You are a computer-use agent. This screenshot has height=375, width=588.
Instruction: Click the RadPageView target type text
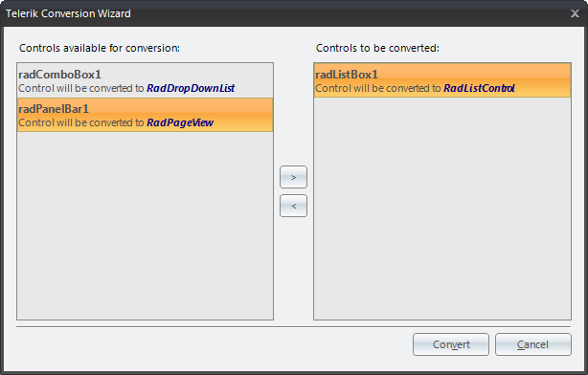point(180,122)
